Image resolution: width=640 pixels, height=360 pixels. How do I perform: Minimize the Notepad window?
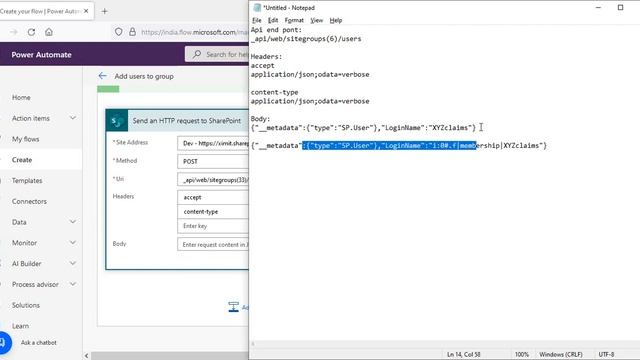[x=598, y=8]
